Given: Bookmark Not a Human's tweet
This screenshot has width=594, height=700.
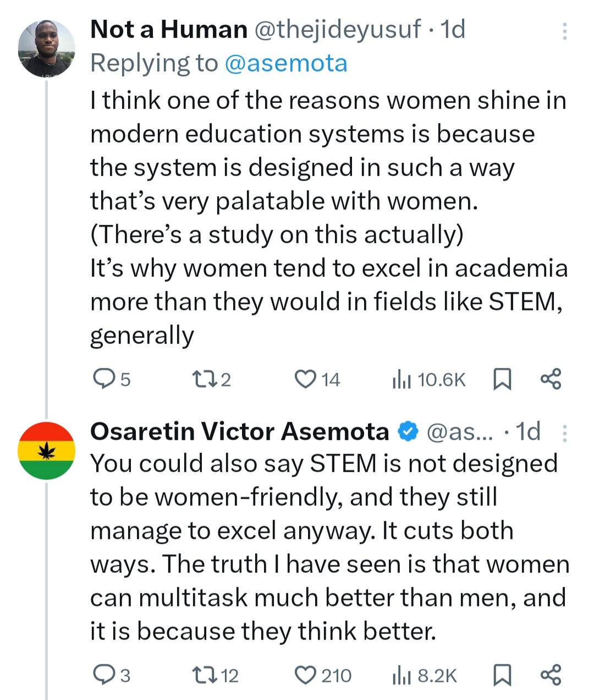Looking at the screenshot, I should tap(501, 379).
